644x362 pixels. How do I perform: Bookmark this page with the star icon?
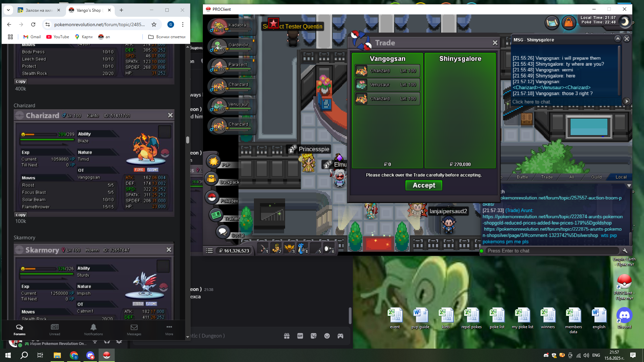pyautogui.click(x=154, y=24)
